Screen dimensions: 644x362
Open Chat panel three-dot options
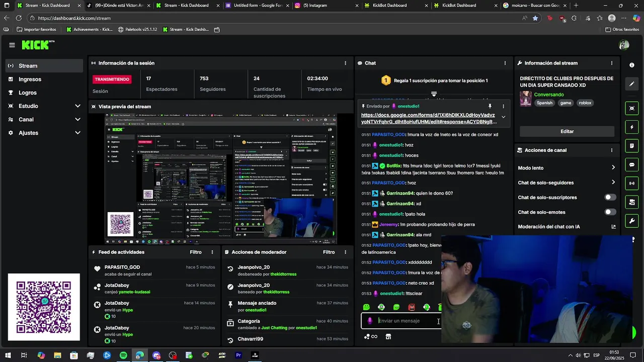click(x=505, y=63)
